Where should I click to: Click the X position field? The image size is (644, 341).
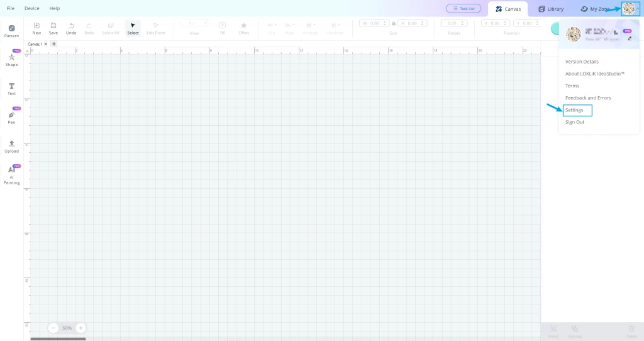pyautogui.click(x=496, y=23)
